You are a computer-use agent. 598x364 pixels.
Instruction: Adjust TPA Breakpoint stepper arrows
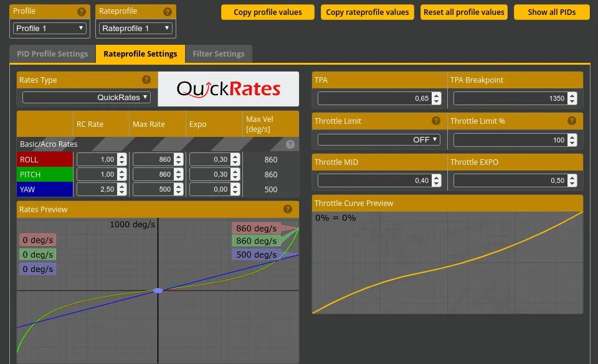point(572,98)
